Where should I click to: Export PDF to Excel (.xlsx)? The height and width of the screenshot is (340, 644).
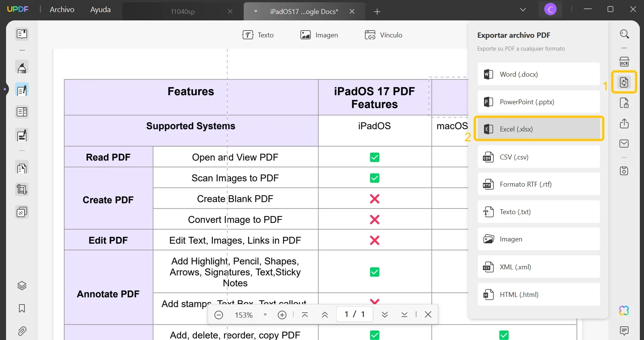539,129
